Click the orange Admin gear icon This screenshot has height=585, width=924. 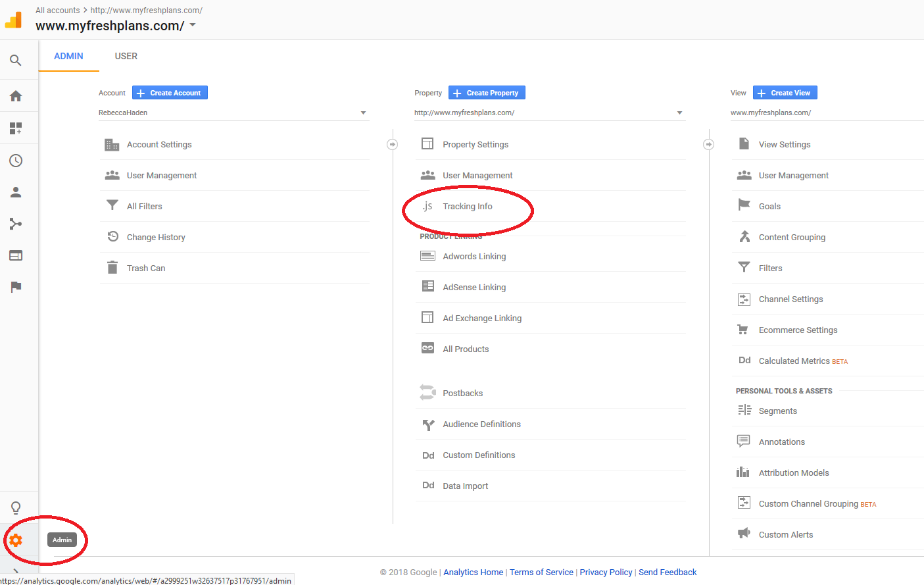(16, 540)
